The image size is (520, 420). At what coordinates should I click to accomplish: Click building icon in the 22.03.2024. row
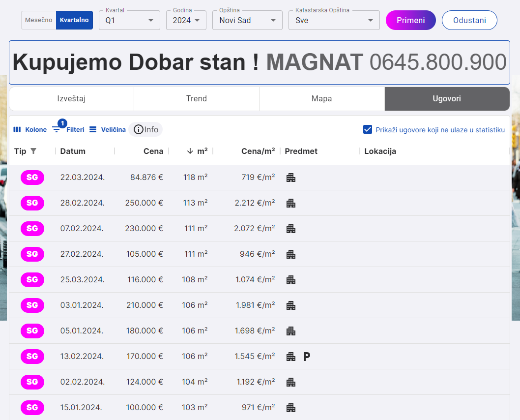pos(291,178)
